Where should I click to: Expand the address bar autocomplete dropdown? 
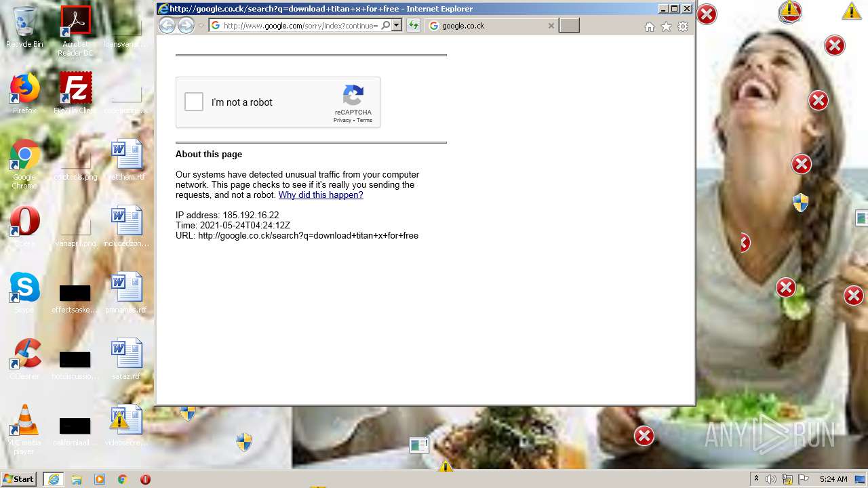[x=397, y=26]
